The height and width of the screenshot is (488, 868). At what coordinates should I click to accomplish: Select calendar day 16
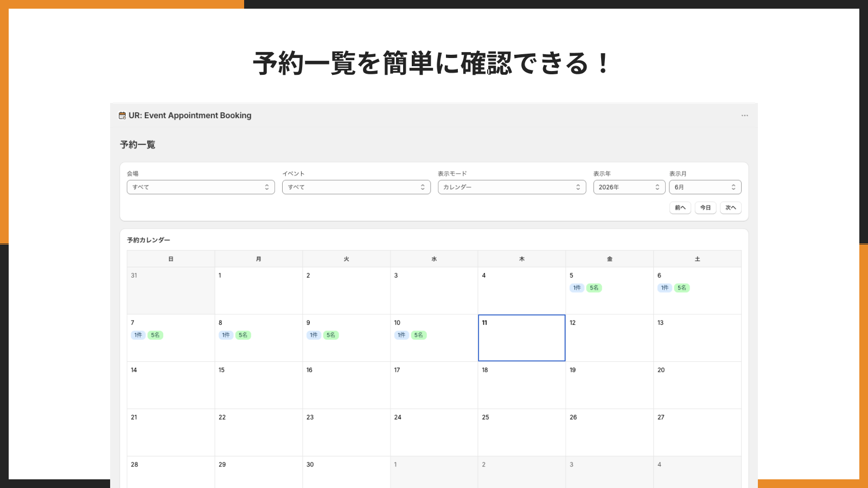347,385
